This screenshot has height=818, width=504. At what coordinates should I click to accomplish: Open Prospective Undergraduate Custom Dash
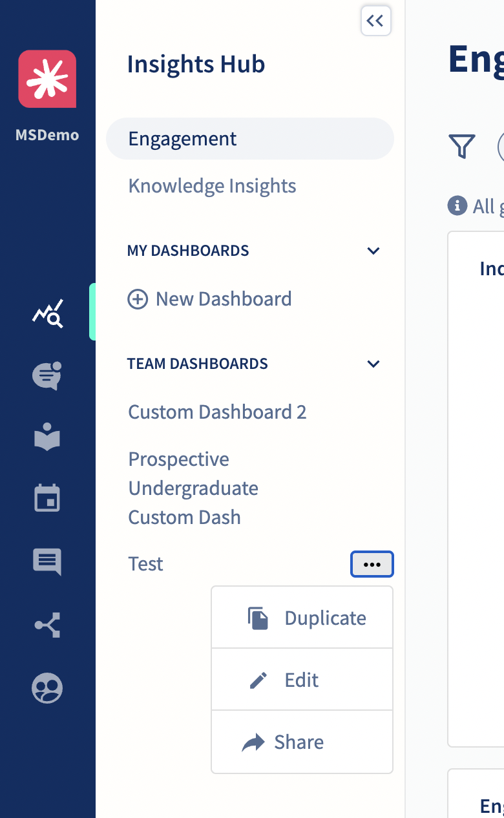[x=193, y=488]
